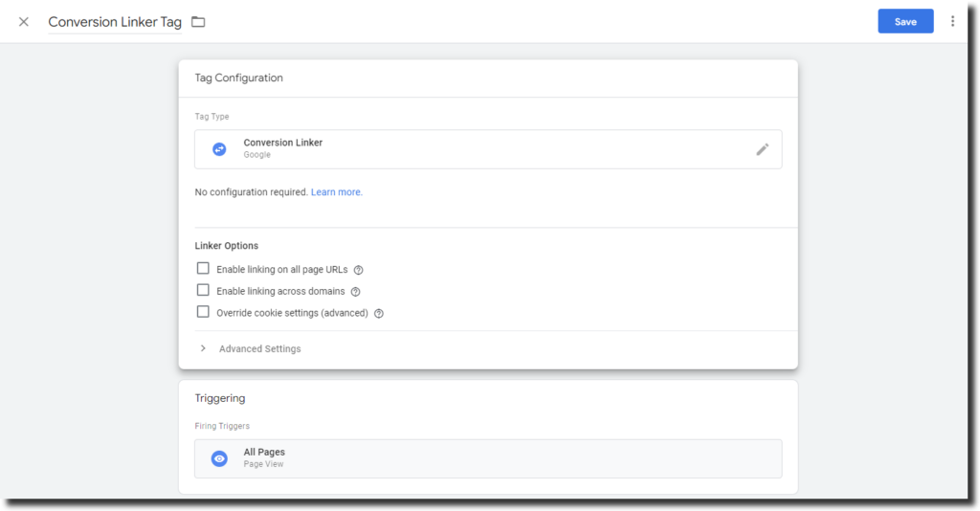Enable linking across domains checkbox
The image size is (980, 511).
203,291
